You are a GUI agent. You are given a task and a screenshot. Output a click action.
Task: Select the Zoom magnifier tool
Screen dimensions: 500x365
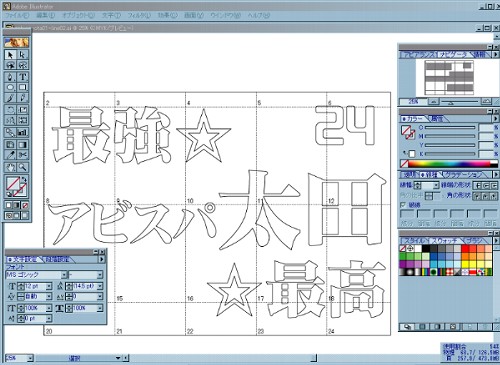[x=23, y=167]
